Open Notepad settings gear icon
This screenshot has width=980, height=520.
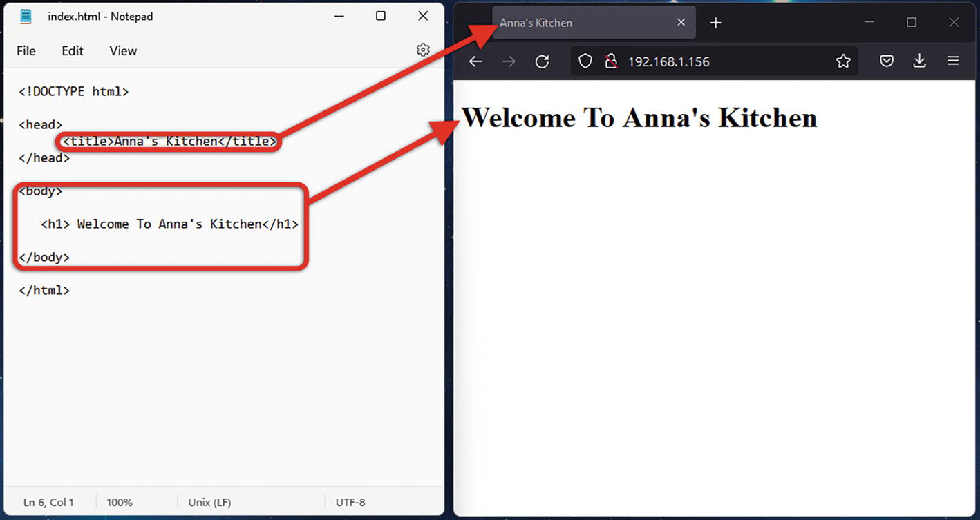pyautogui.click(x=423, y=50)
